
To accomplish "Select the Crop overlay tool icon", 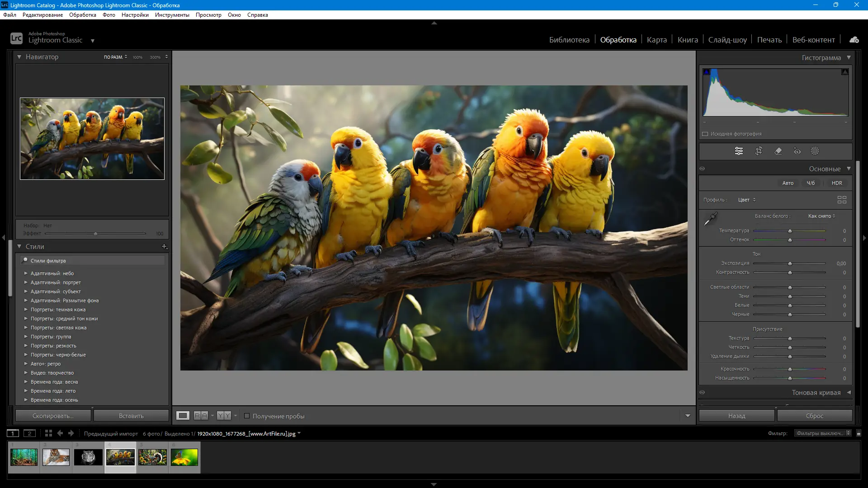I will click(x=759, y=151).
